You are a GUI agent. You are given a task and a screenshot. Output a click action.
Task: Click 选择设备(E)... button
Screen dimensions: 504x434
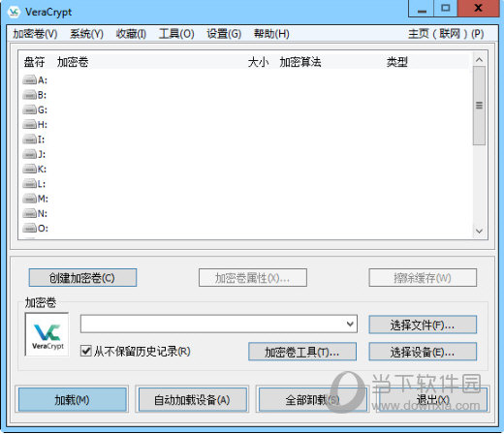click(423, 352)
